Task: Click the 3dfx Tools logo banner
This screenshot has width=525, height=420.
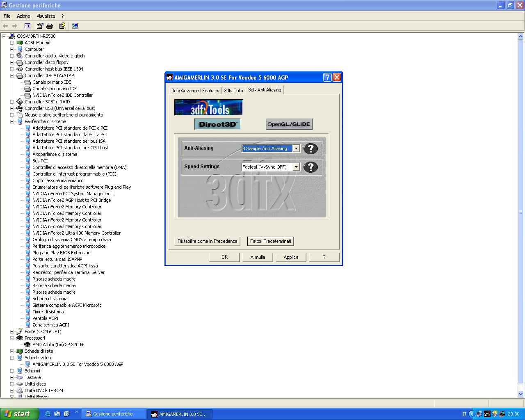Action: (208, 107)
